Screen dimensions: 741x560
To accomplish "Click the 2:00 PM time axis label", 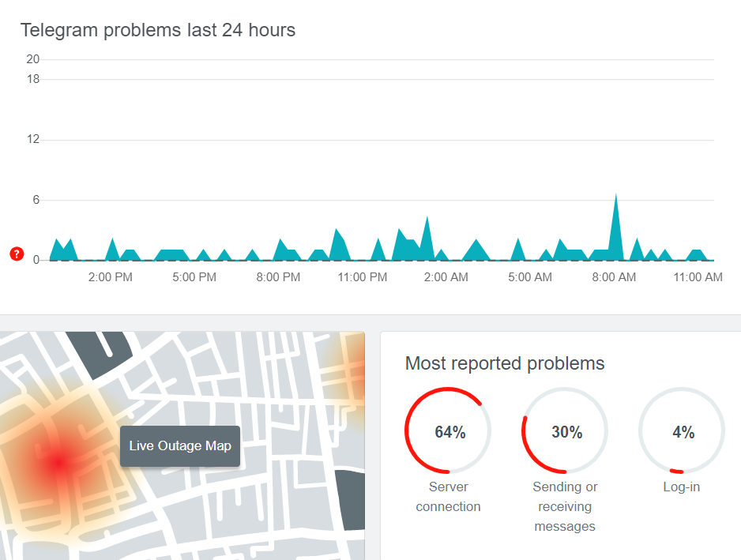I will (110, 277).
